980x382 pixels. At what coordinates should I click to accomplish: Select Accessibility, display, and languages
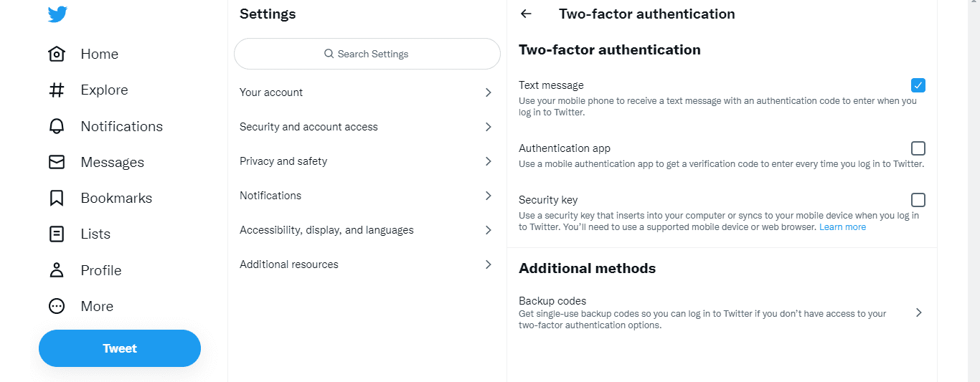[367, 230]
